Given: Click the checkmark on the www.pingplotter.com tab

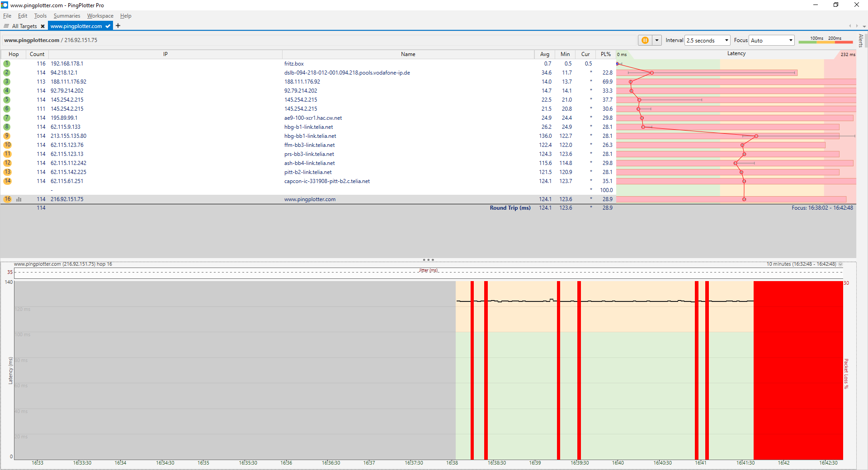Looking at the screenshot, I should 108,26.
